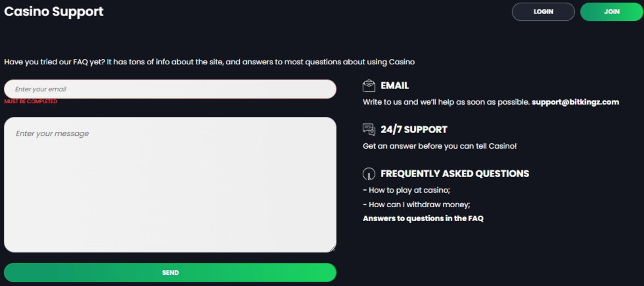
Task: Click the Frequently Asked Questions section icon
Action: (x=369, y=174)
